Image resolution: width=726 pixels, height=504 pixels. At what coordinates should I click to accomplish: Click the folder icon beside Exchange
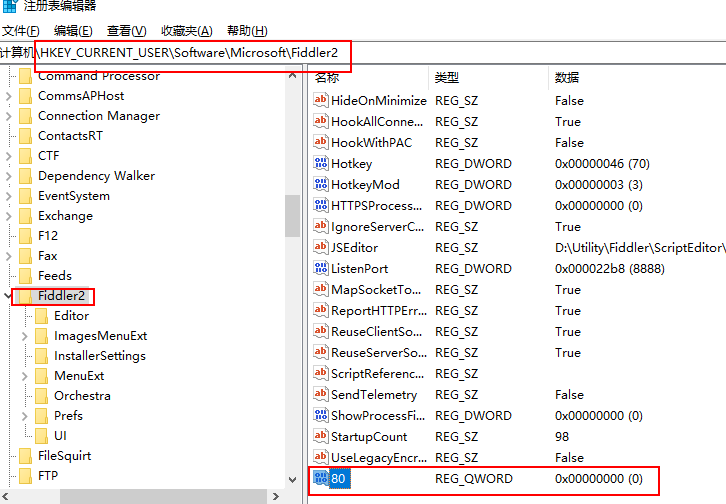coord(26,216)
